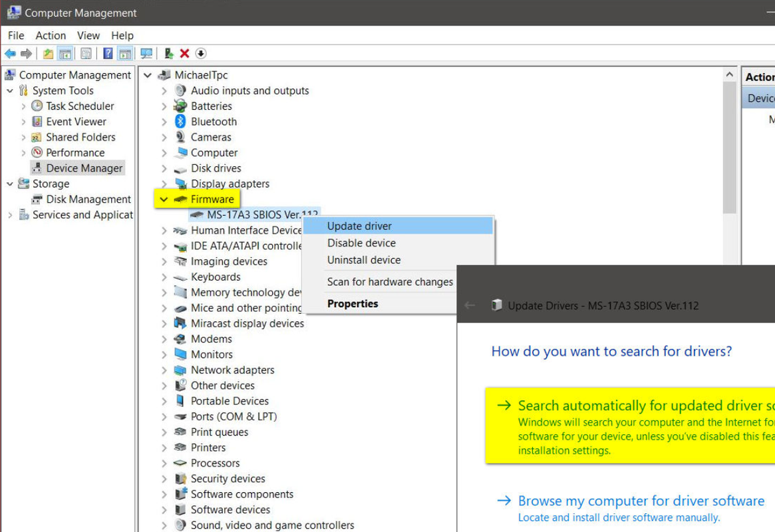The height and width of the screenshot is (532, 775).
Task: Click the red X Uninstall device icon
Action: click(184, 53)
